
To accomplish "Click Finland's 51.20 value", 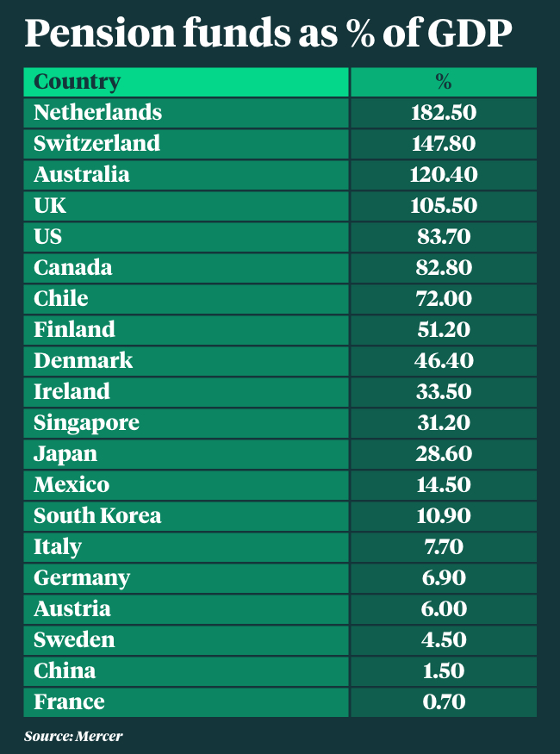I will tap(443, 329).
